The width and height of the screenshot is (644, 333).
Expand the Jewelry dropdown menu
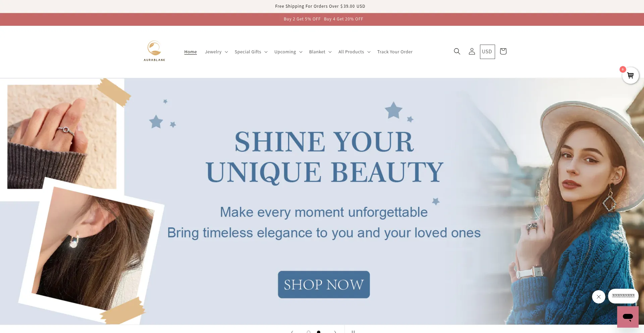point(216,52)
